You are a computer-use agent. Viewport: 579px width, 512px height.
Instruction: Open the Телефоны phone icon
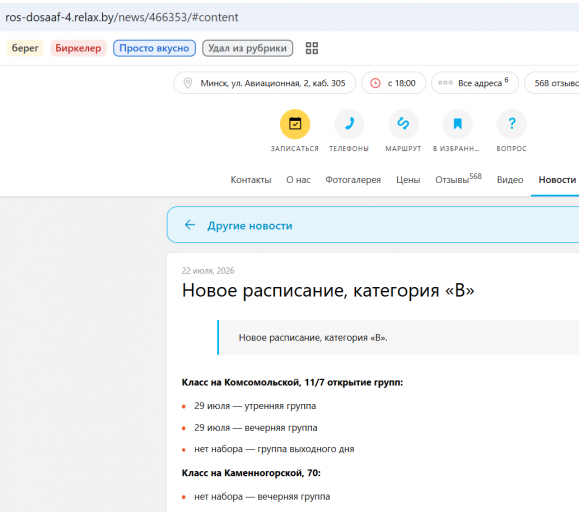pos(349,124)
